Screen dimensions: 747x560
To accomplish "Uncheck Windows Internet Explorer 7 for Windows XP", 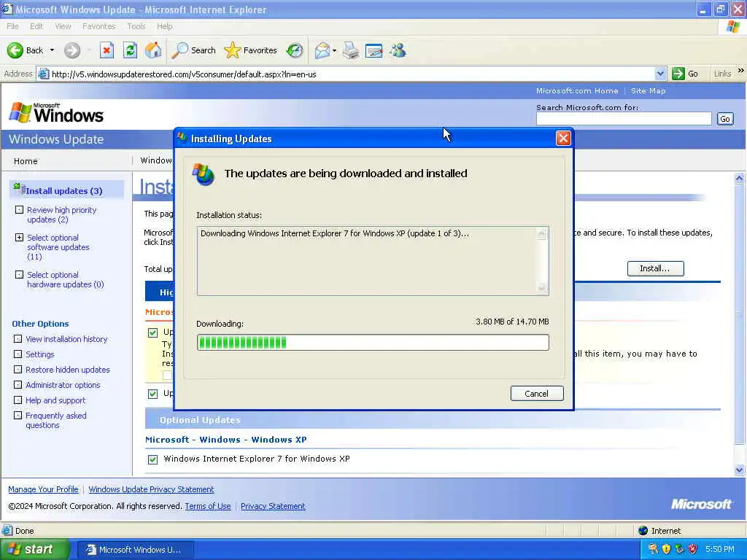I will [x=152, y=459].
